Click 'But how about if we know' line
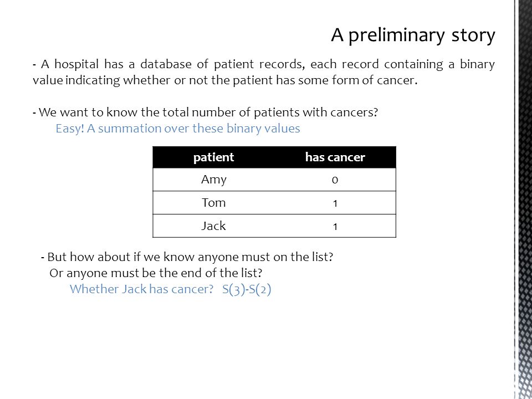Viewport: 532px width, 399px height. coord(187,257)
